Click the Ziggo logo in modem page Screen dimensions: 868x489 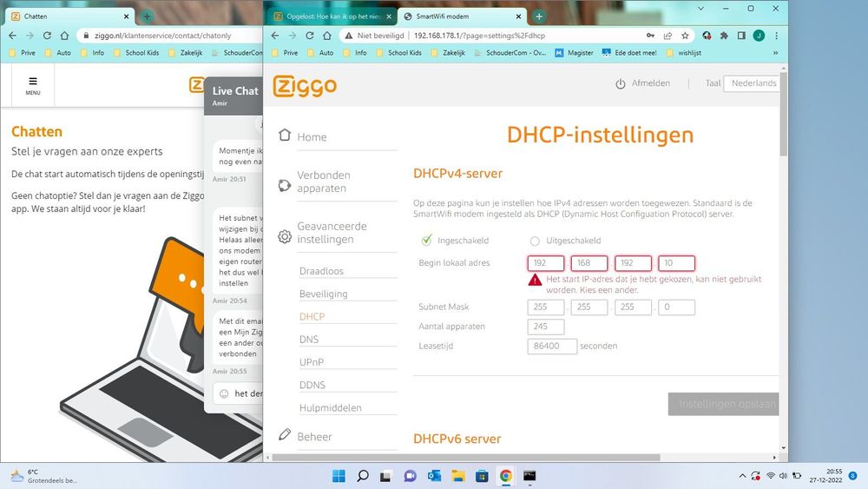point(305,86)
